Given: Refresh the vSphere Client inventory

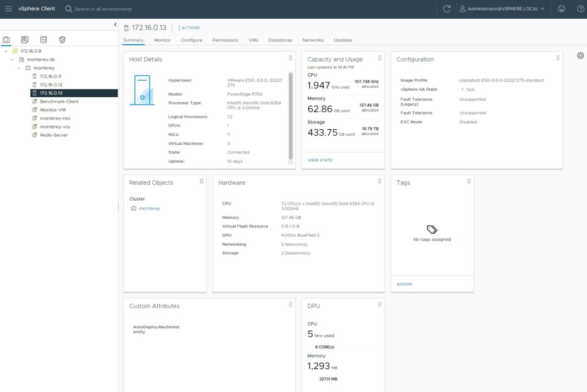Looking at the screenshot, I should (446, 8).
